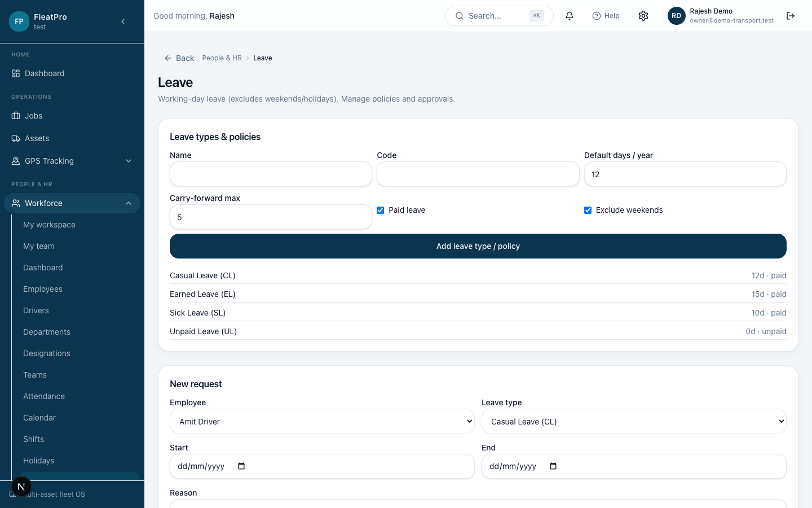
Task: Focus the leave Name input
Action: tap(271, 174)
